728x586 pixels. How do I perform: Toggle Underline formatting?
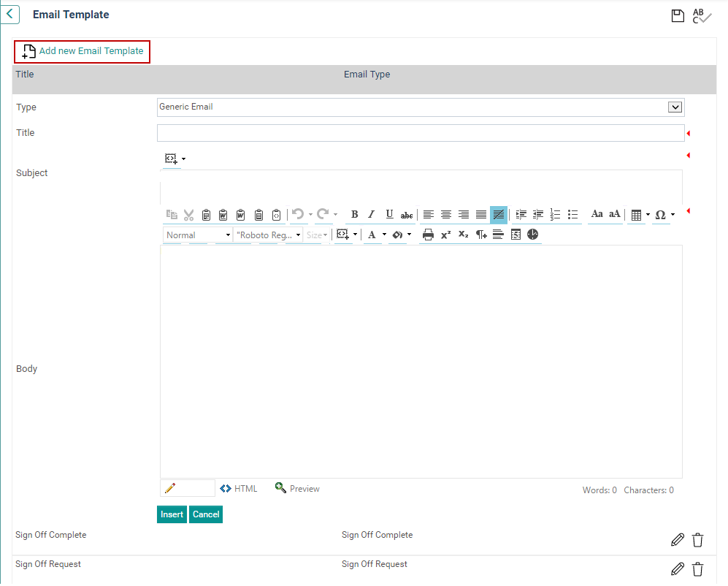[389, 215]
